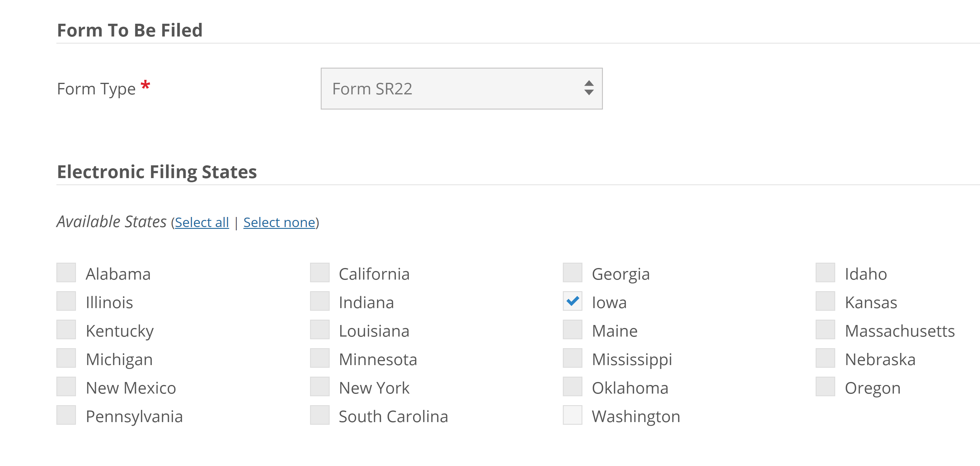This screenshot has height=466, width=980.
Task: Check Kentucky in available states
Action: [x=67, y=330]
